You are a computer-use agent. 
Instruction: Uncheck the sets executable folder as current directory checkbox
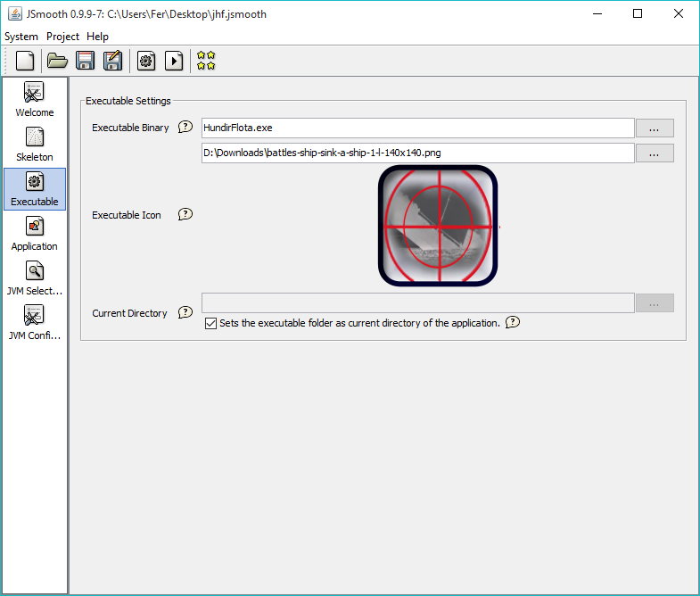tap(211, 323)
